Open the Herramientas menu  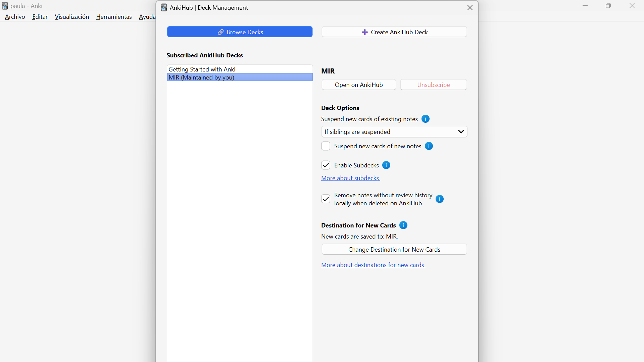coord(114,16)
